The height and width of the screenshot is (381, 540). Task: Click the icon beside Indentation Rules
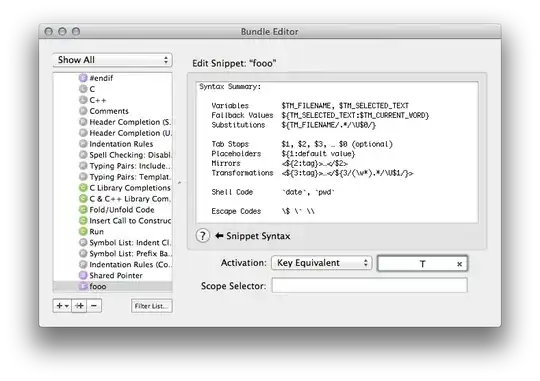[83, 144]
